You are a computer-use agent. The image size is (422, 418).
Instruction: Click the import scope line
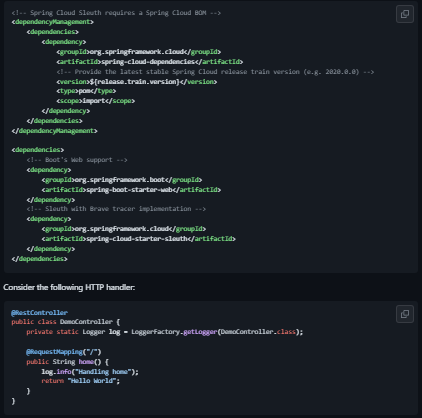coord(96,101)
